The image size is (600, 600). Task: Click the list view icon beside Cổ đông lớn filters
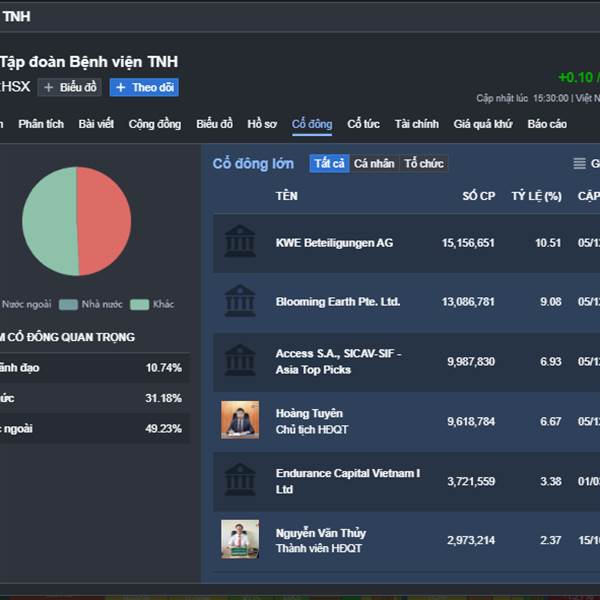pos(579,163)
